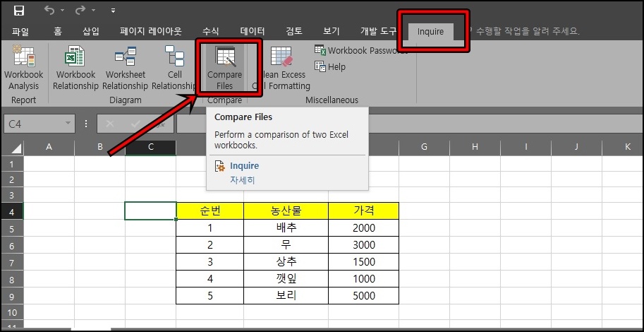Expand the Name Box dropdown arrow
644x332 pixels.
[x=68, y=124]
